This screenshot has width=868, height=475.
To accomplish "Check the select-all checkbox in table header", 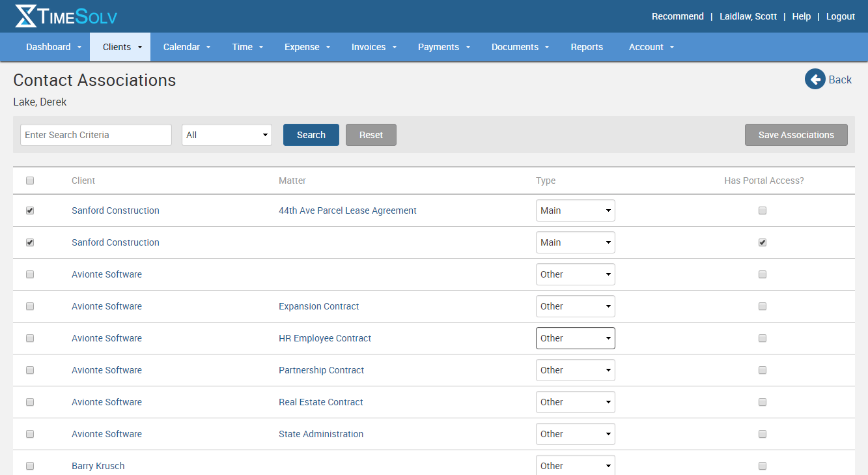I will [30, 181].
